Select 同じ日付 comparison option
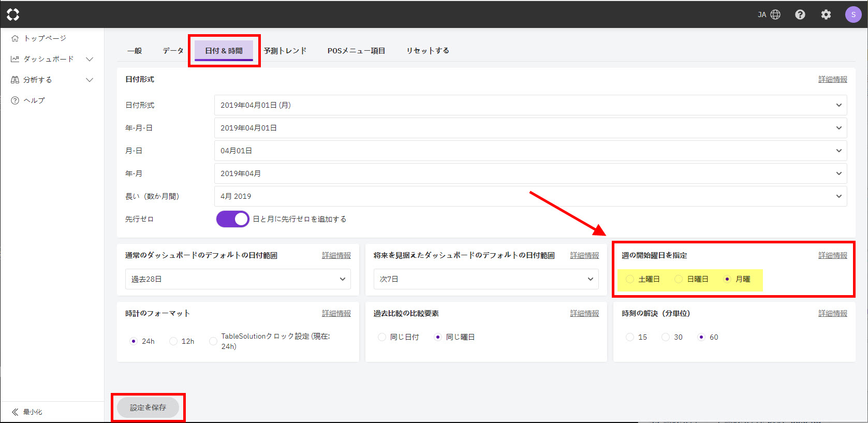 point(382,337)
